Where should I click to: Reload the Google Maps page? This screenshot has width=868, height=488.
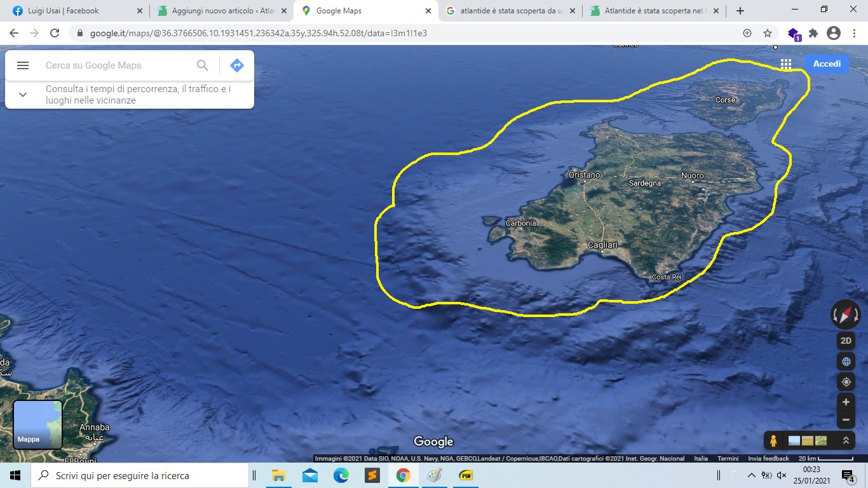tap(55, 33)
